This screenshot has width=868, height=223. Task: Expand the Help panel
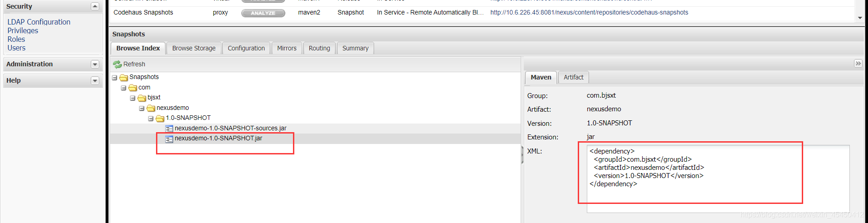(x=95, y=81)
